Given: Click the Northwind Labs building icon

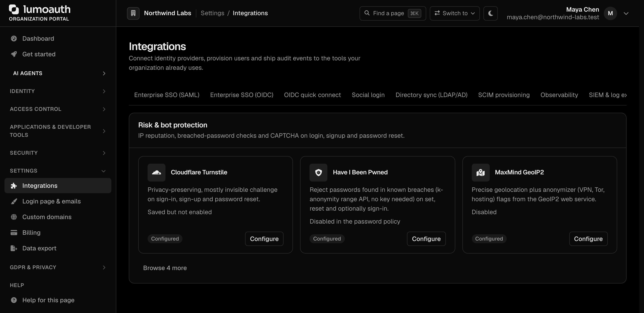Looking at the screenshot, I should 133,13.
